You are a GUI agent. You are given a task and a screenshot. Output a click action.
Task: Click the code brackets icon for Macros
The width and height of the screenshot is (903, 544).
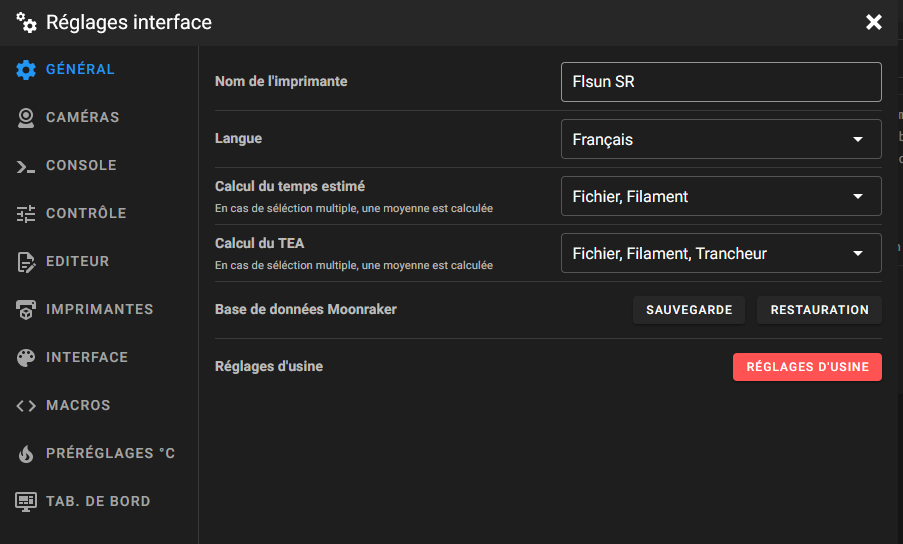click(x=26, y=406)
